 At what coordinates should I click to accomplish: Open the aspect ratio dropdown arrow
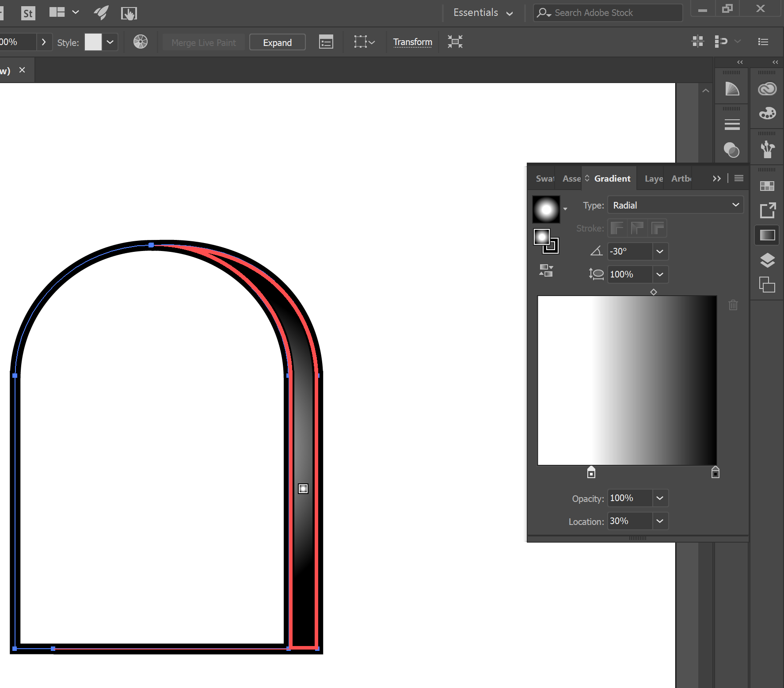660,274
